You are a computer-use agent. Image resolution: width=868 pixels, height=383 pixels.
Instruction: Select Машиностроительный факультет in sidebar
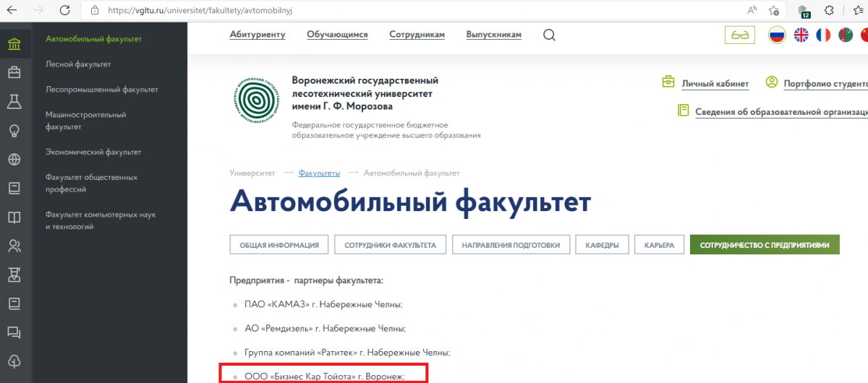[x=86, y=121]
